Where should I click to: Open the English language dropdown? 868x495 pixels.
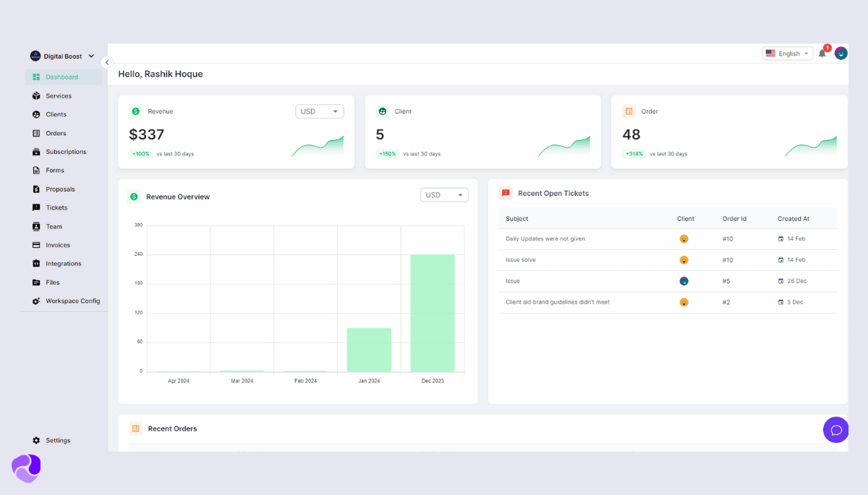(787, 53)
